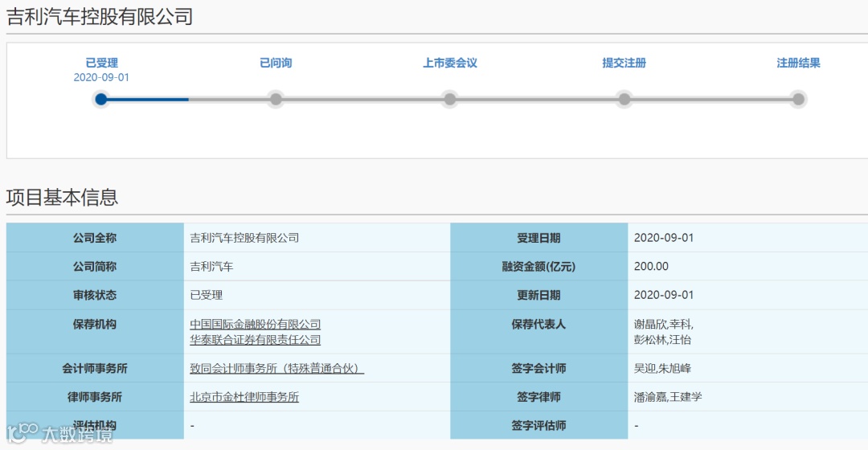Click the 已问询 progress step label
Screen dimensions: 868x450
coord(276,63)
